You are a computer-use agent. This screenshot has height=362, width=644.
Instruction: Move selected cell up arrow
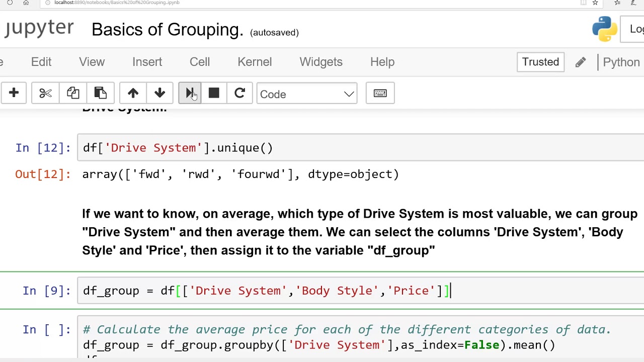pyautogui.click(x=133, y=93)
